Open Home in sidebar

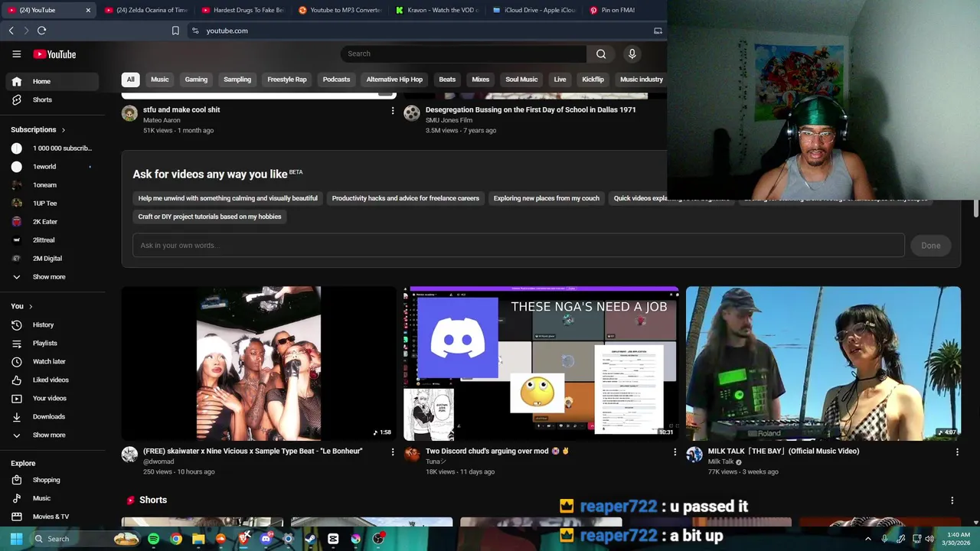(x=52, y=81)
